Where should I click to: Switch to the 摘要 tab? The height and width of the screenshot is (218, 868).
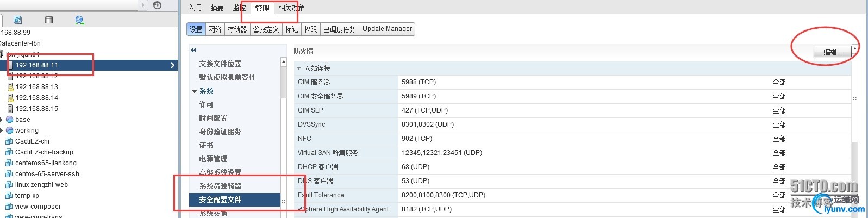coord(217,8)
